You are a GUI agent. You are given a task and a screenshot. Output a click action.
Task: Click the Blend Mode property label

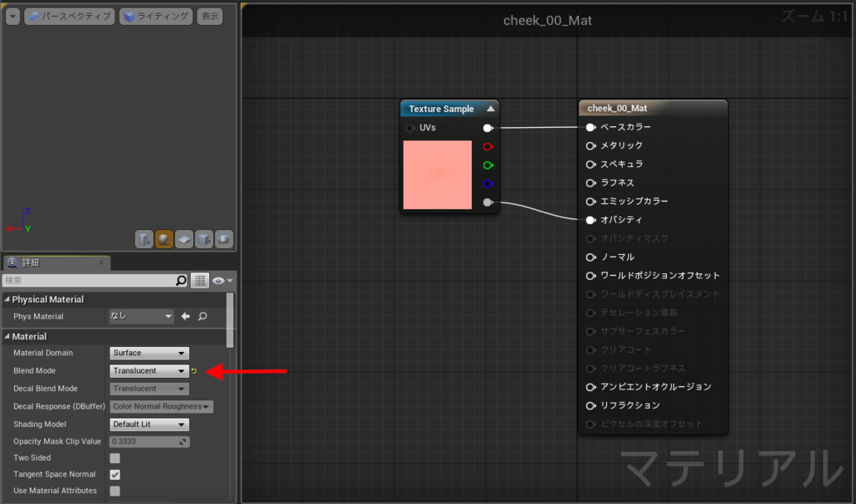(x=34, y=371)
